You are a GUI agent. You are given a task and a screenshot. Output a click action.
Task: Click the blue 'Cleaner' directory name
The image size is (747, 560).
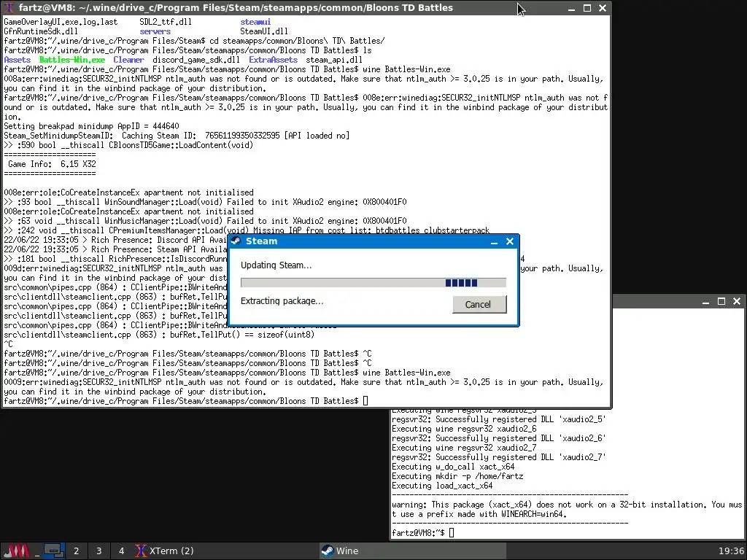point(128,60)
